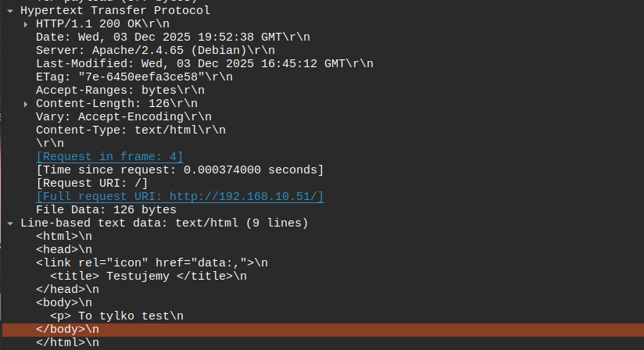This screenshot has width=644, height=350.
Task: Select the Accept-Ranges: bytes row
Action: tap(109, 91)
